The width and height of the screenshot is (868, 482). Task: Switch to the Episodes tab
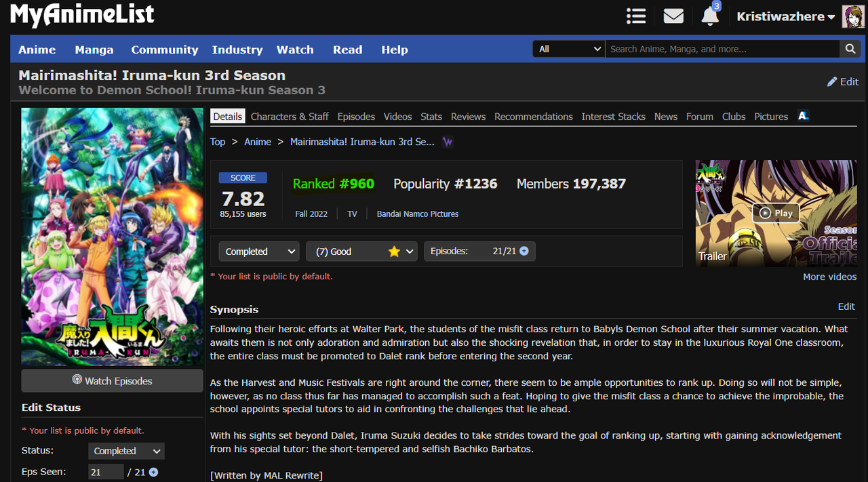(x=356, y=117)
